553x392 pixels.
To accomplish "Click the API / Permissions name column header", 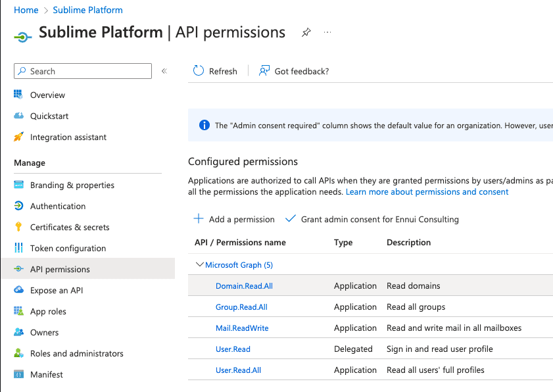I will [240, 243].
